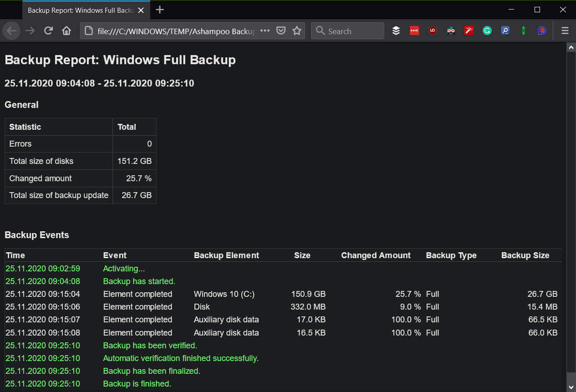
Task: Open the uBlock Origin extension
Action: tap(433, 31)
